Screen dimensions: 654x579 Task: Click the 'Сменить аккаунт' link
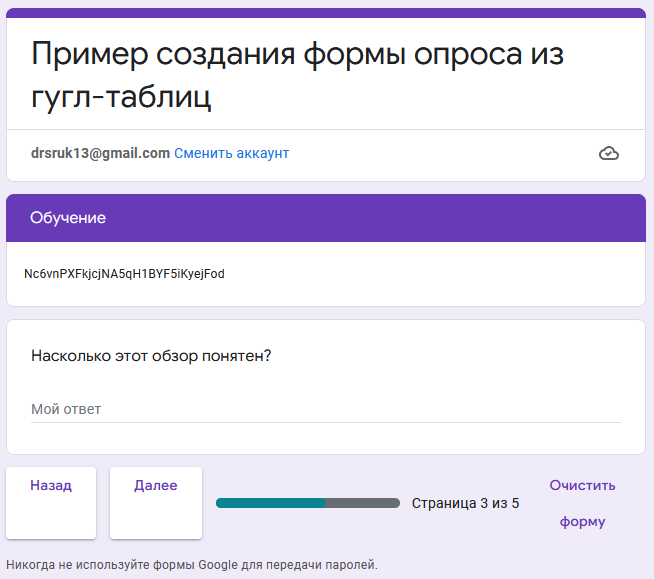pyautogui.click(x=231, y=154)
